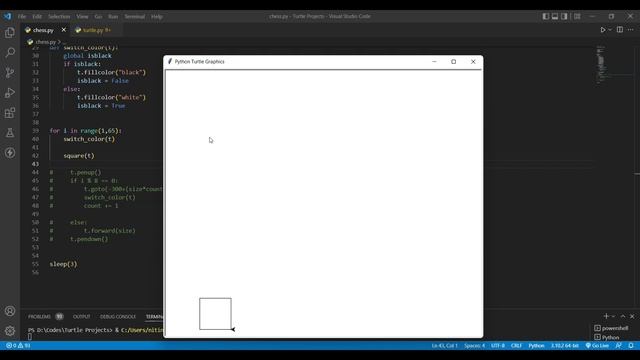Image resolution: width=640 pixels, height=360 pixels.
Task: Close the terminal panel
Action: point(632,316)
